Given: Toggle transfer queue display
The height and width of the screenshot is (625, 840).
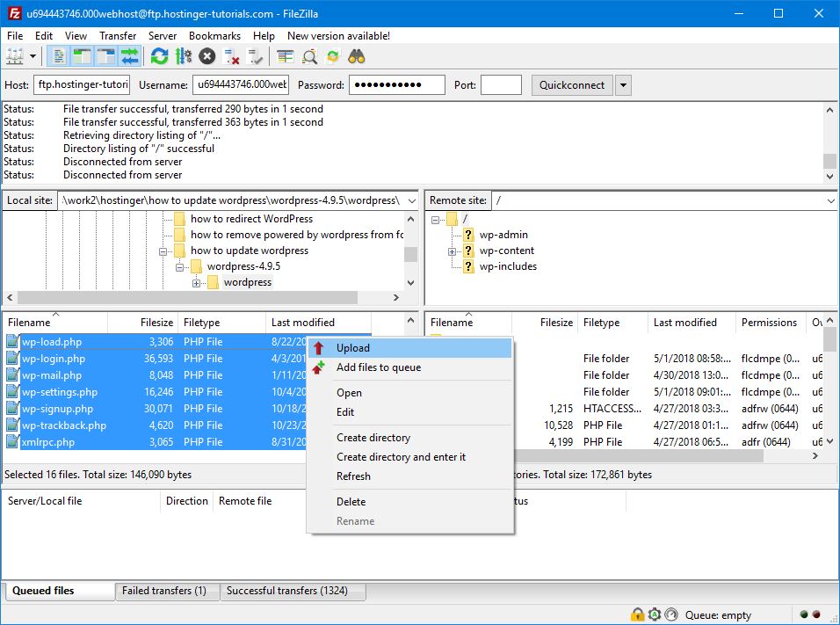Looking at the screenshot, I should (x=130, y=56).
